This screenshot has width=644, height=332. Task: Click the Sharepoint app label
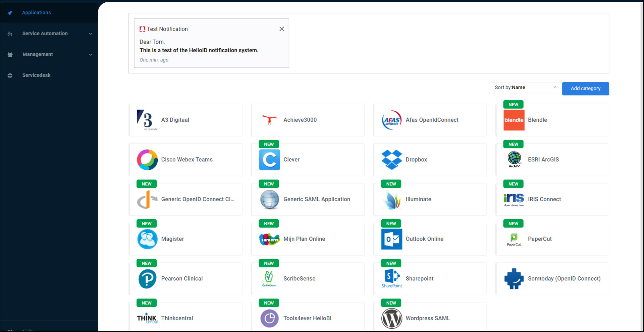point(420,279)
